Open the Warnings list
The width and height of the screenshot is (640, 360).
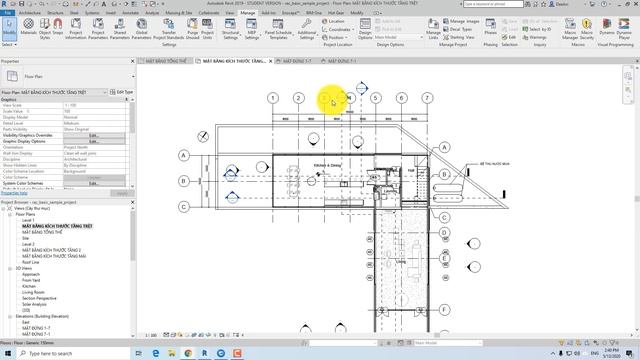coord(534,37)
